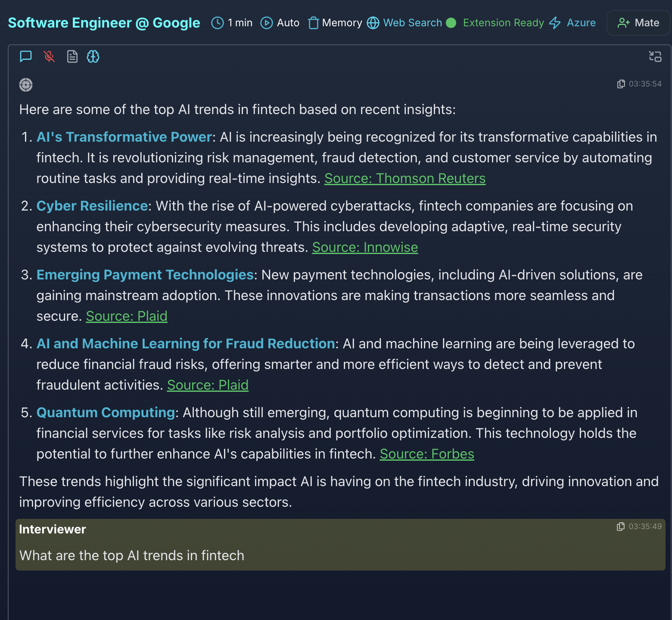This screenshot has width=672, height=620.
Task: Toggle Web Search on or off
Action: [x=404, y=23]
